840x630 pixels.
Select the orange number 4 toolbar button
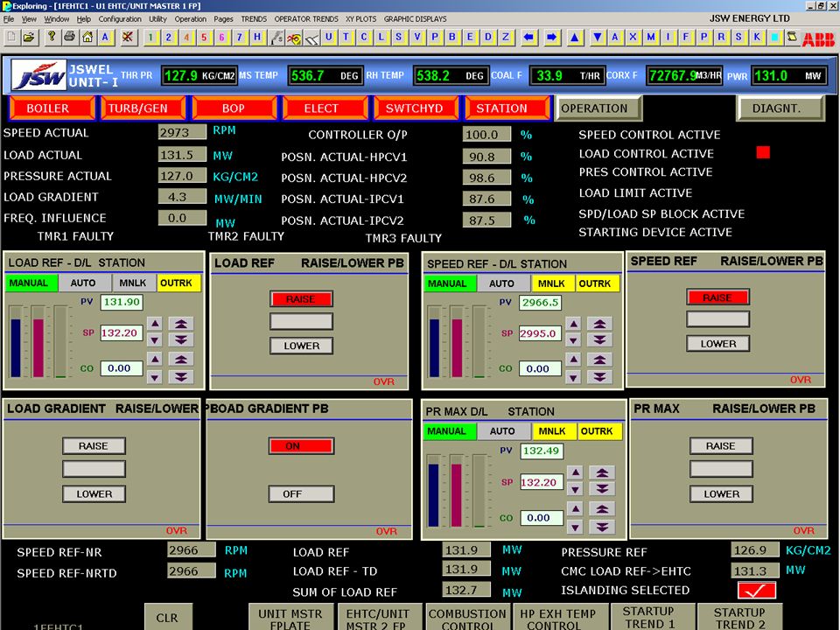click(x=186, y=38)
